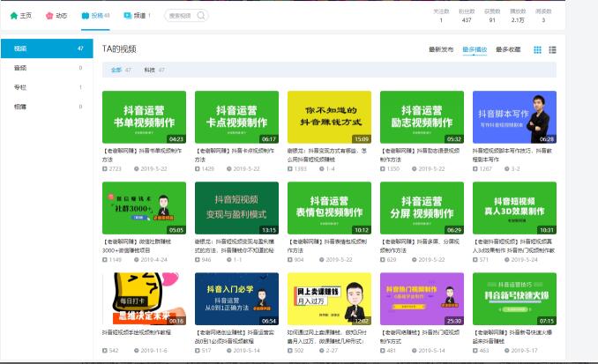Click the blue 投稿 icon in the navigation
This screenshot has width=598, height=364.
tap(85, 15)
